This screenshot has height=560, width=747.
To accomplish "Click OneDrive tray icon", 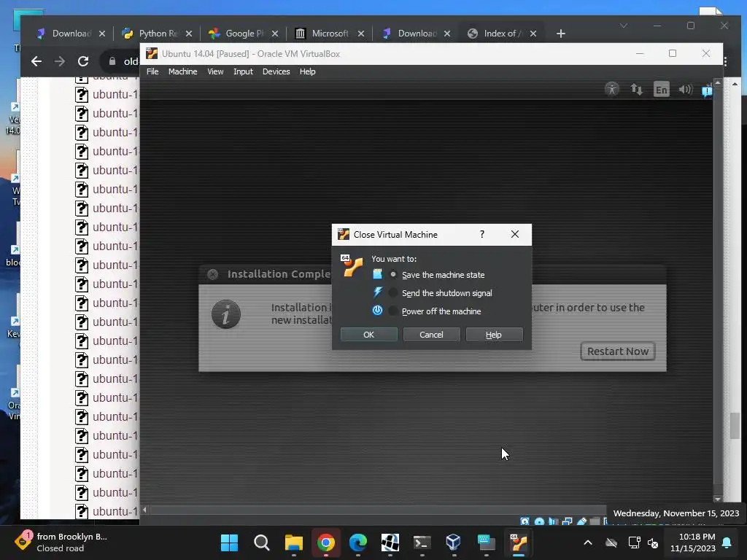I will [x=611, y=542].
